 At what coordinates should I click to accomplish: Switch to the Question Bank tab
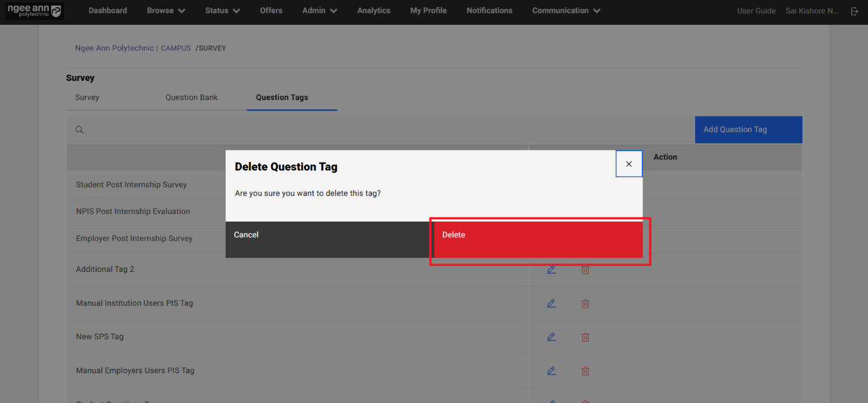(192, 98)
